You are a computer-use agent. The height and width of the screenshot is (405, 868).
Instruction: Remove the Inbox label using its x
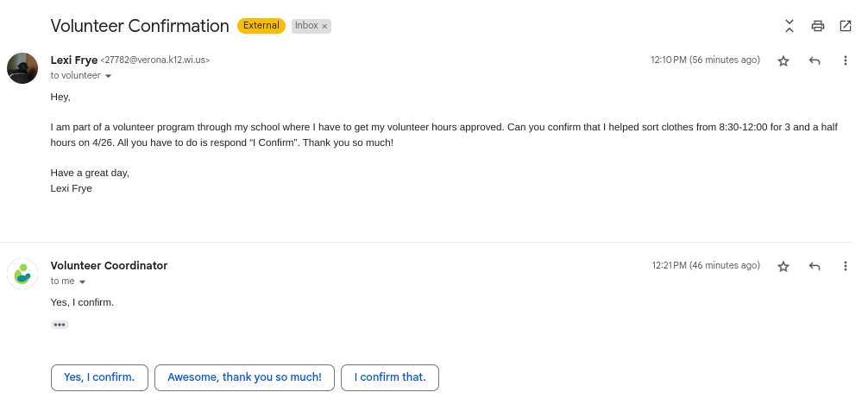(x=324, y=26)
